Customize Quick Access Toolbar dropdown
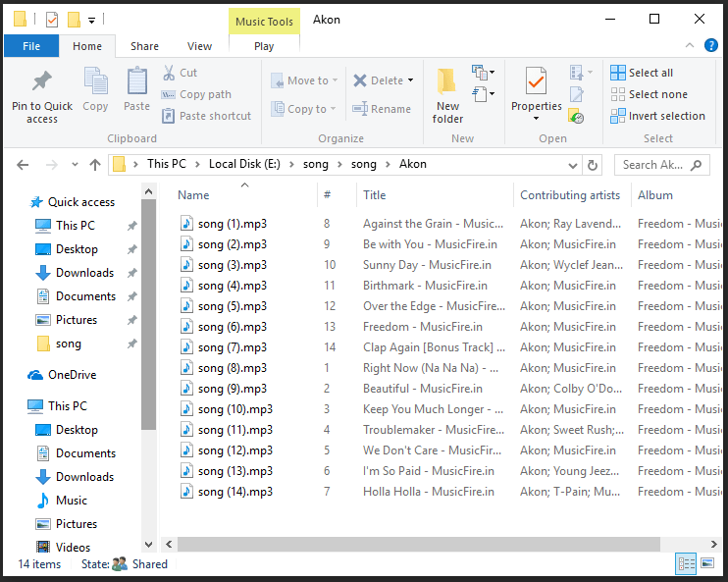Viewport: 728px width, 582px height. coord(91,20)
